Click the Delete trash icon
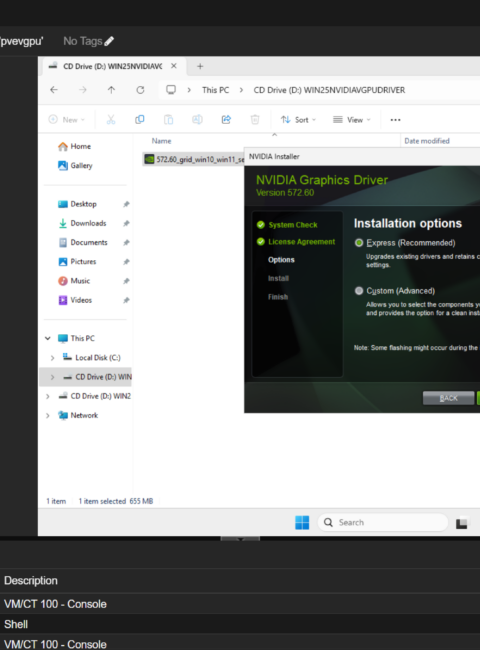Image resolution: width=480 pixels, height=650 pixels. [255, 120]
